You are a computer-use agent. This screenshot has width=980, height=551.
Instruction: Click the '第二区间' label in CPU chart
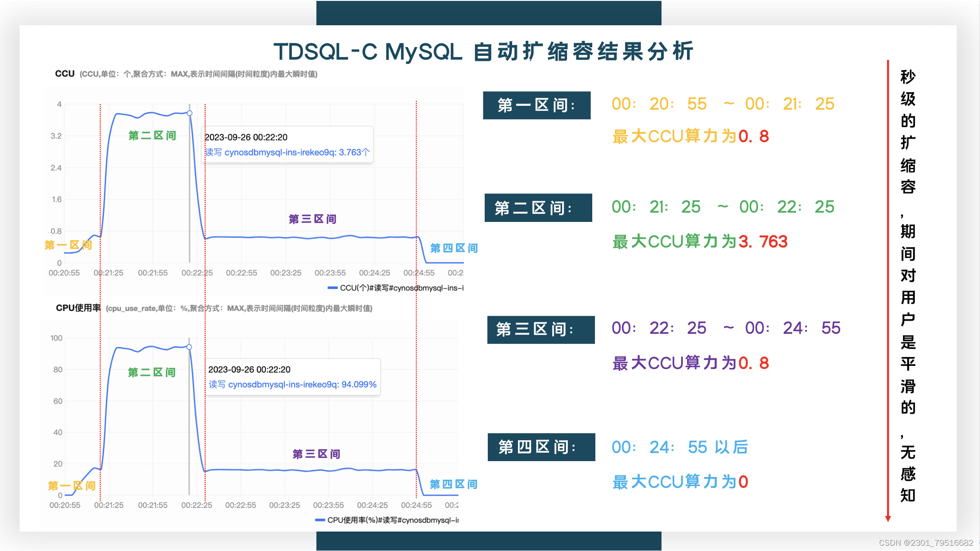tap(152, 372)
